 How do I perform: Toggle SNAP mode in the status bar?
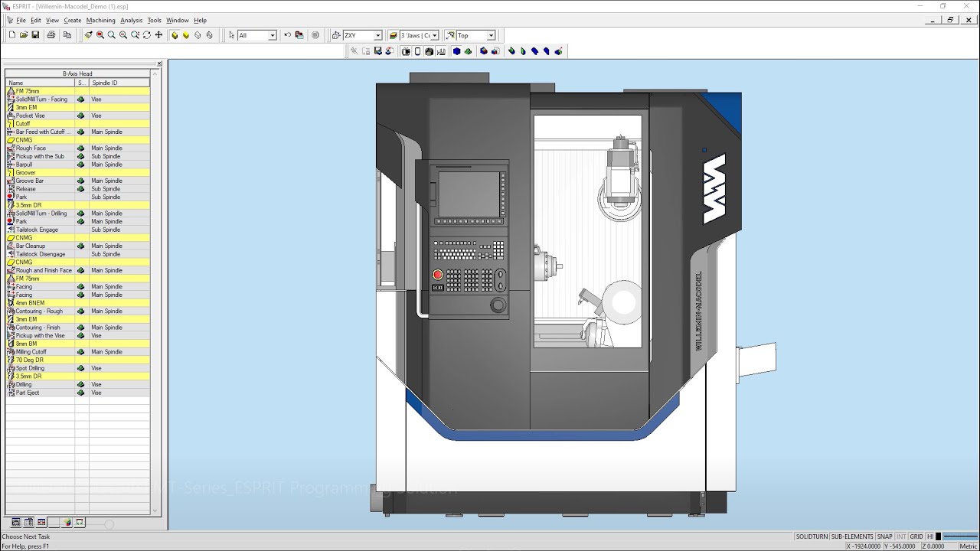(x=885, y=536)
